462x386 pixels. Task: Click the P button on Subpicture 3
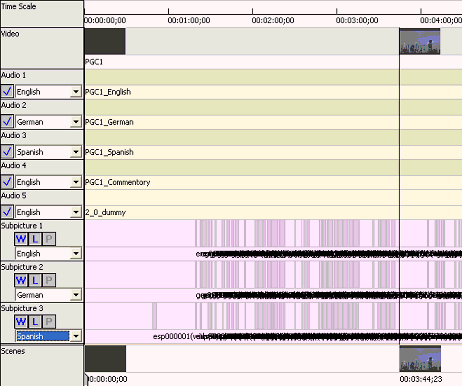click(49, 322)
